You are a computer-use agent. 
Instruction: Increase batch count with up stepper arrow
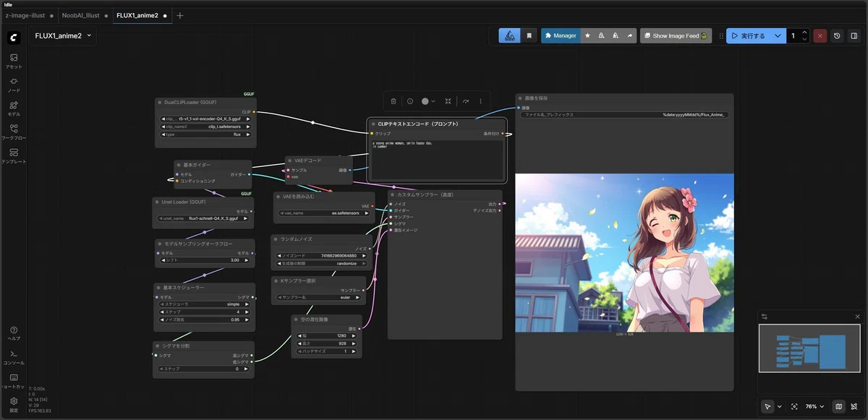pos(804,32)
